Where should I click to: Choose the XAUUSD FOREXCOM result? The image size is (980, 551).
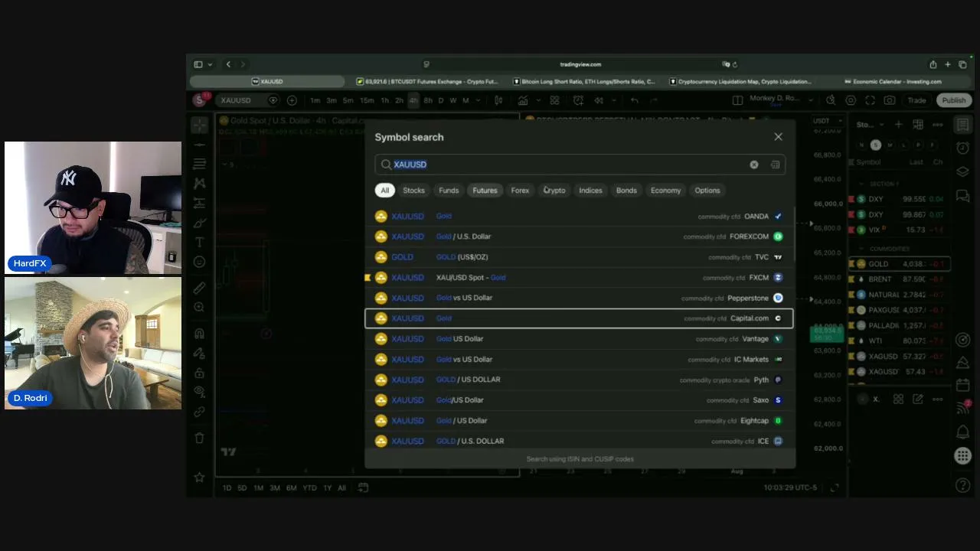click(x=580, y=236)
